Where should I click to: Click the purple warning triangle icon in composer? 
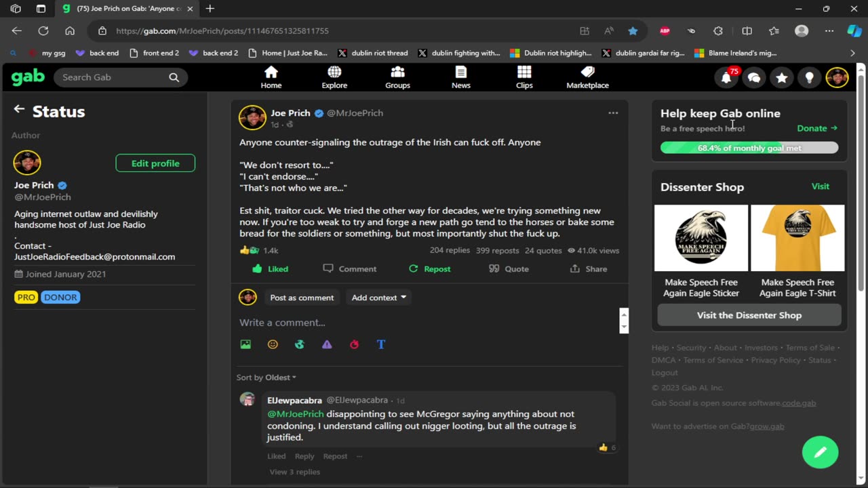(327, 344)
